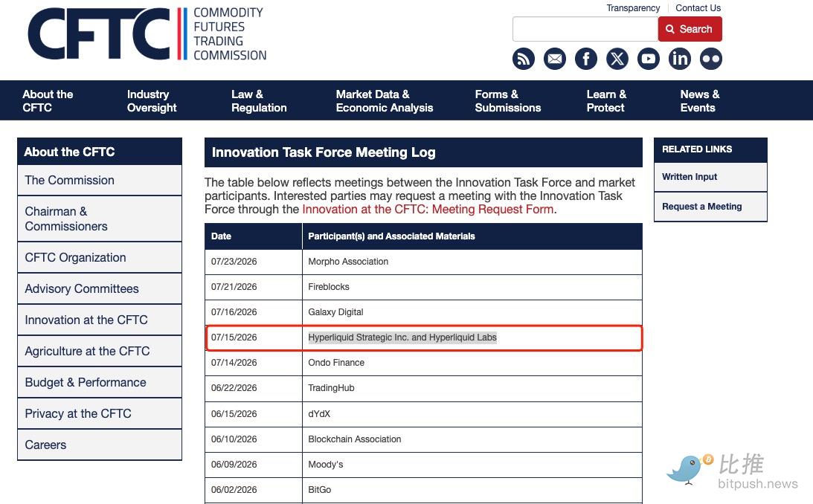
Task: Select Privacy at the CFTC sidebar item
Action: (x=100, y=413)
